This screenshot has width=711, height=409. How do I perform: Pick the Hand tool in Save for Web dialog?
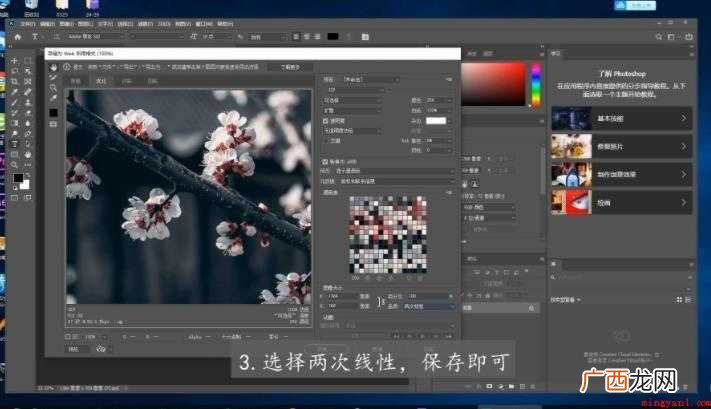click(54, 68)
